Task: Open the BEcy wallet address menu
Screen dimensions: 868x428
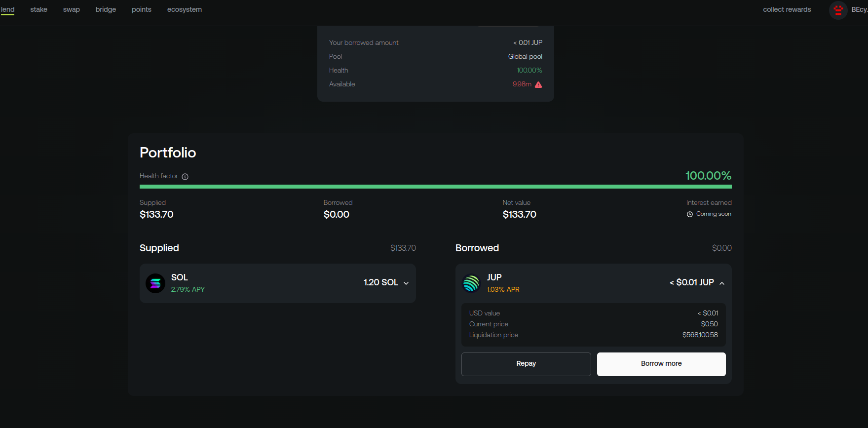Action: (859, 10)
